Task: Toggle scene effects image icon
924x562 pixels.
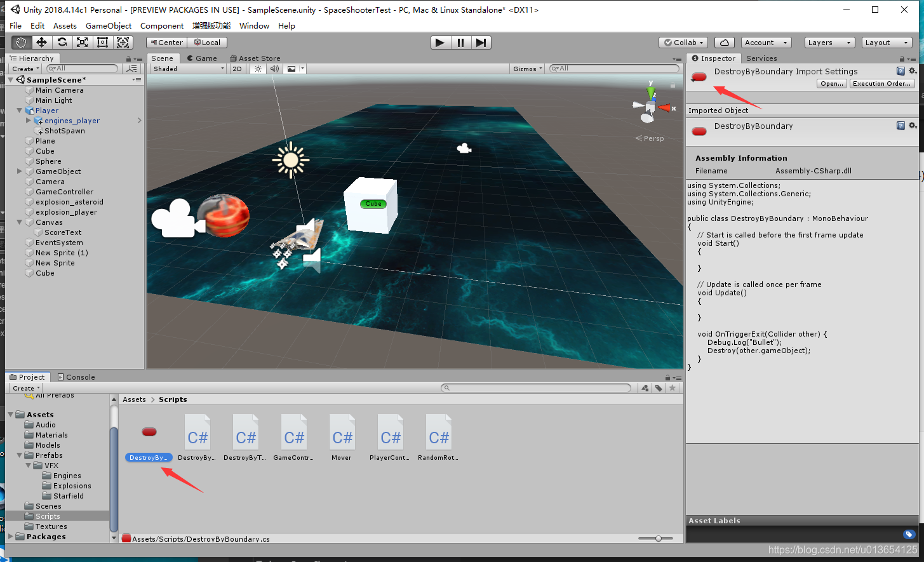Action: (291, 69)
